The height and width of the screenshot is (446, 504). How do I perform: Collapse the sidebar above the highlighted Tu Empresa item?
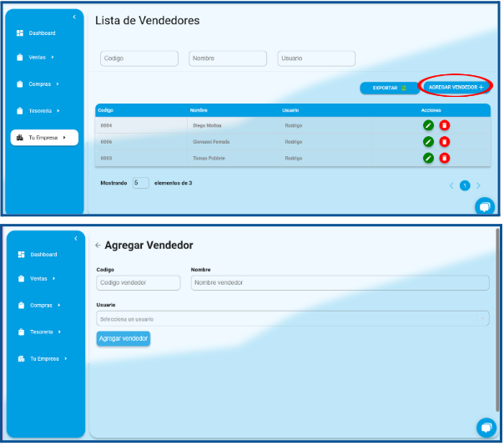pyautogui.click(x=74, y=18)
